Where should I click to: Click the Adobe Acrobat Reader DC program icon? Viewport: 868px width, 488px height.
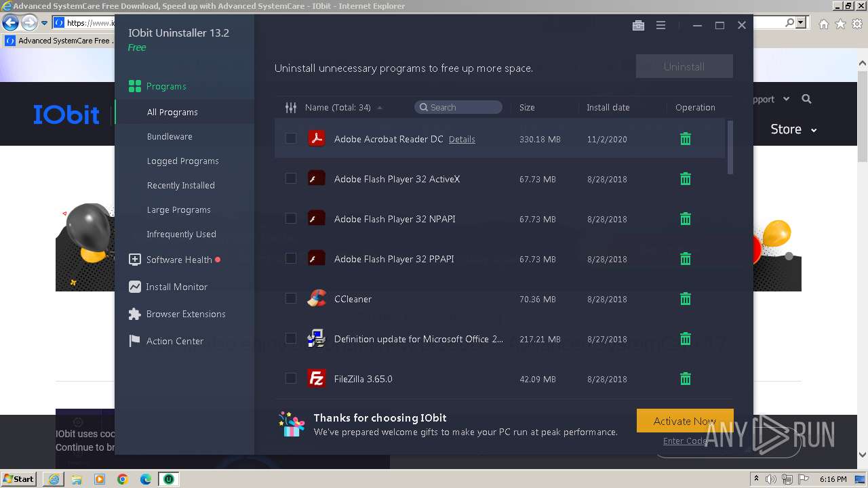[x=316, y=139]
